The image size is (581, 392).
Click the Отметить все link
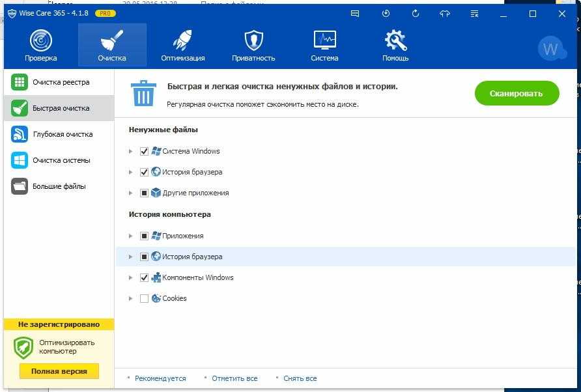pyautogui.click(x=234, y=378)
